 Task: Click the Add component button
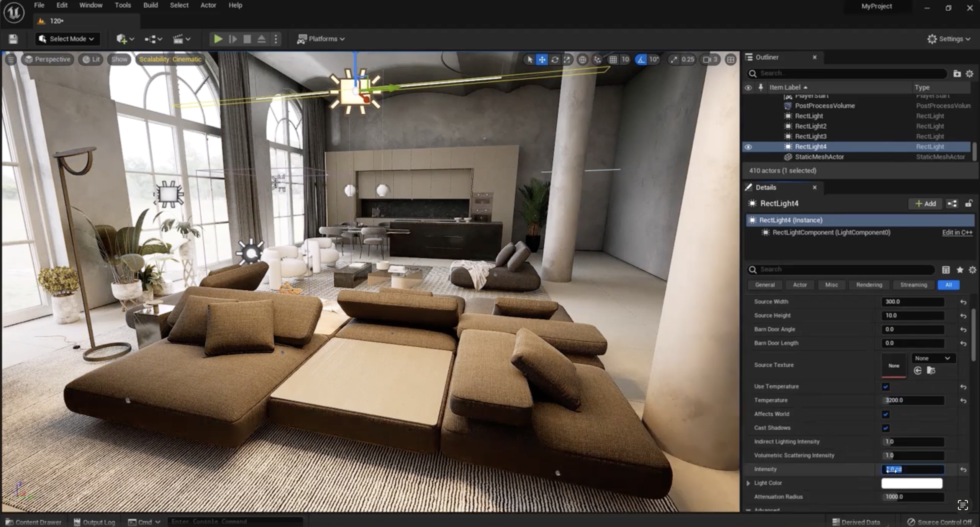point(925,203)
